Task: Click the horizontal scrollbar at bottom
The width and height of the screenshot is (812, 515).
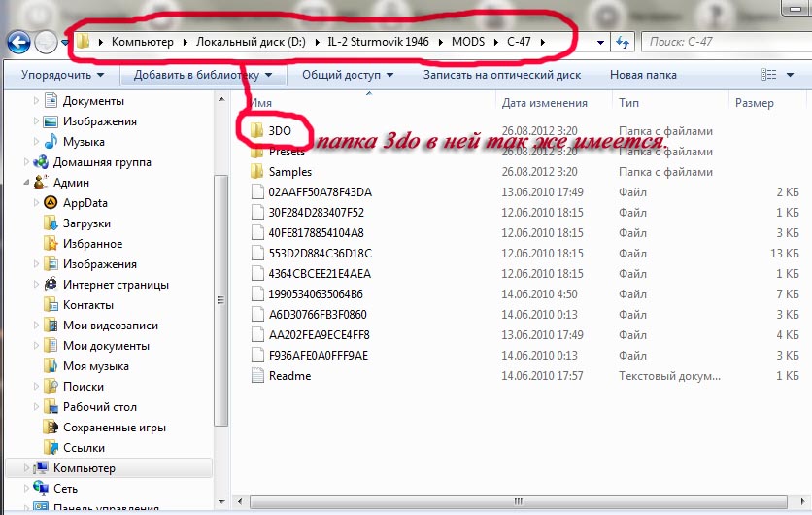Action: point(519,501)
